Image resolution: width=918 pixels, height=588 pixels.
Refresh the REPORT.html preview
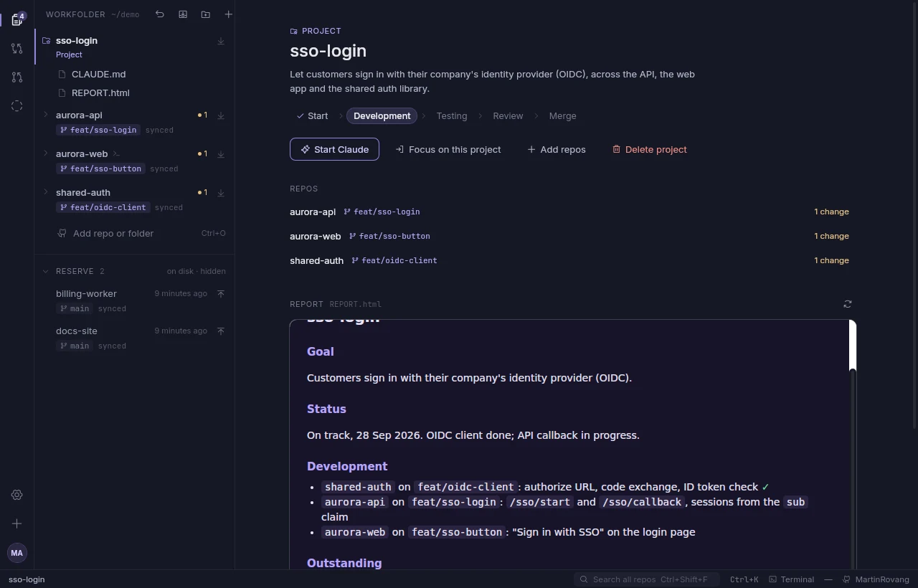click(848, 304)
